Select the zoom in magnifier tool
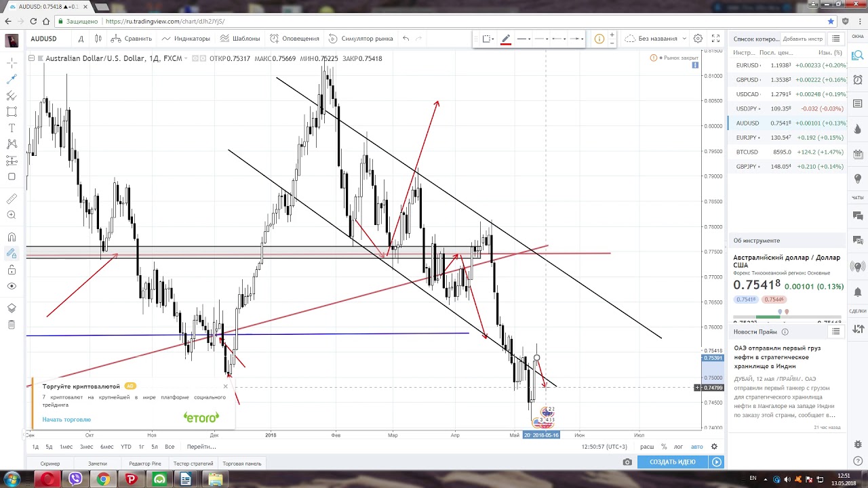Viewport: 868px width, 488px height. pos(12,215)
